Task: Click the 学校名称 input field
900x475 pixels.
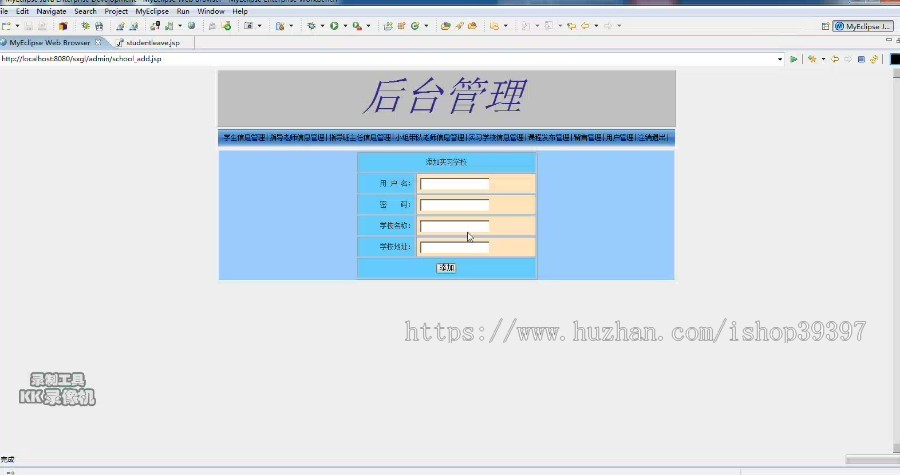Action: (454, 226)
